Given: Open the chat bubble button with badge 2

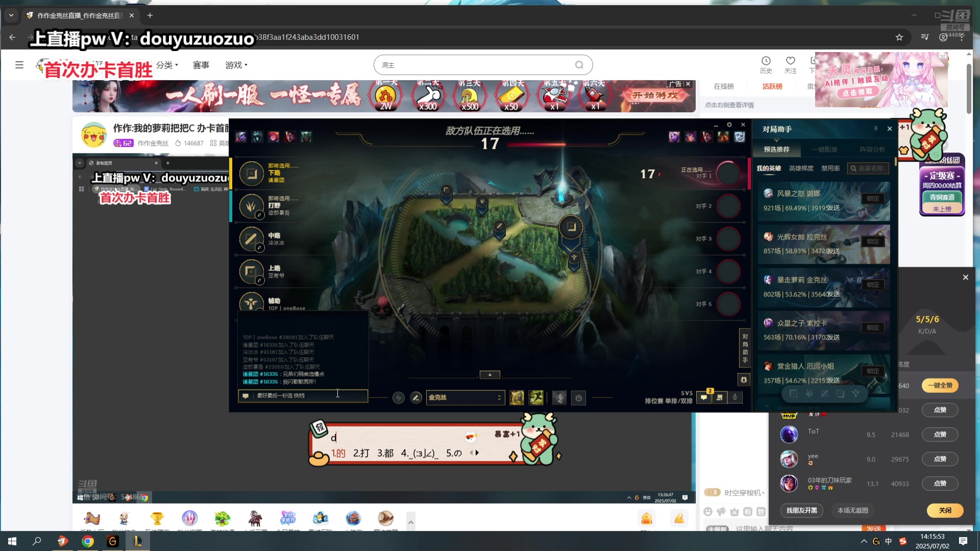Looking at the screenshot, I should [704, 397].
